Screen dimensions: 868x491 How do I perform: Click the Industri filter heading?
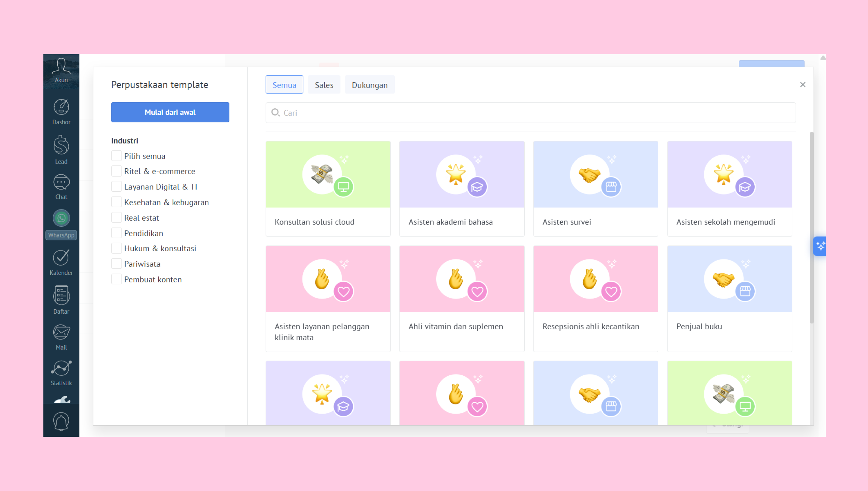coord(124,141)
